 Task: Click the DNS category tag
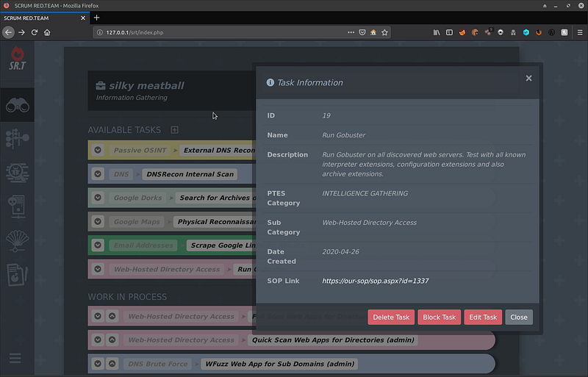point(121,174)
